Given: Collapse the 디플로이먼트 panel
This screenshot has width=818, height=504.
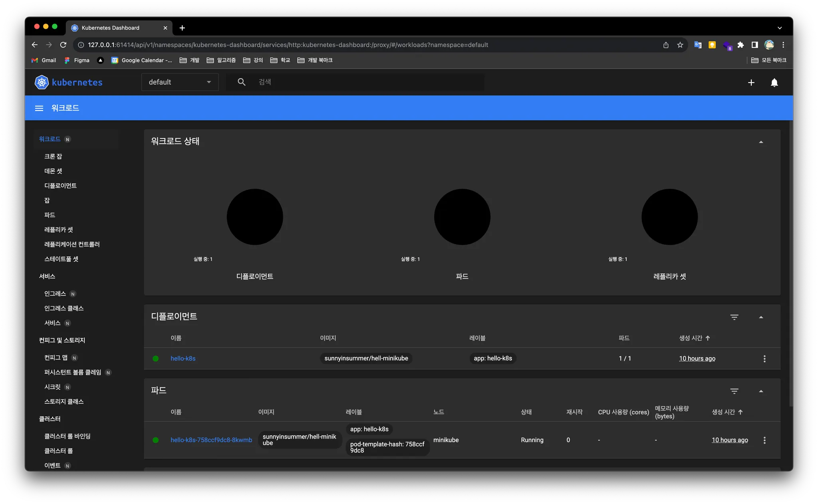Looking at the screenshot, I should pos(761,317).
